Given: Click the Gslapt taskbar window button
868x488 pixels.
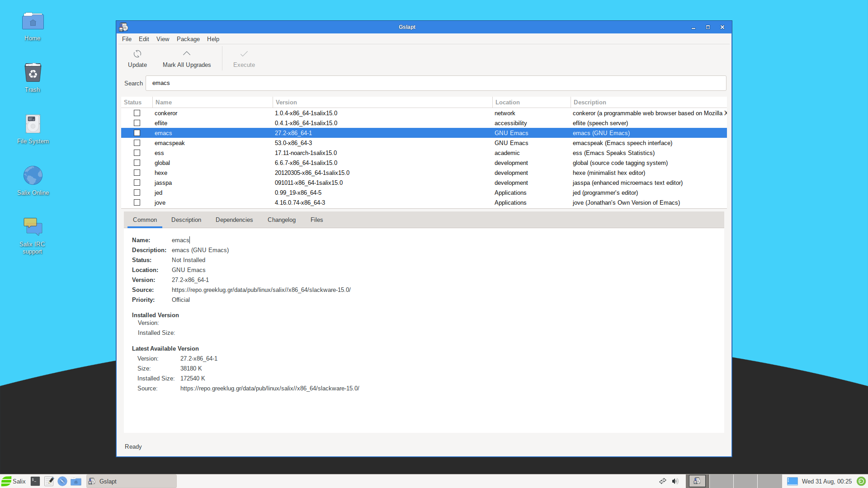Looking at the screenshot, I should [x=131, y=481].
